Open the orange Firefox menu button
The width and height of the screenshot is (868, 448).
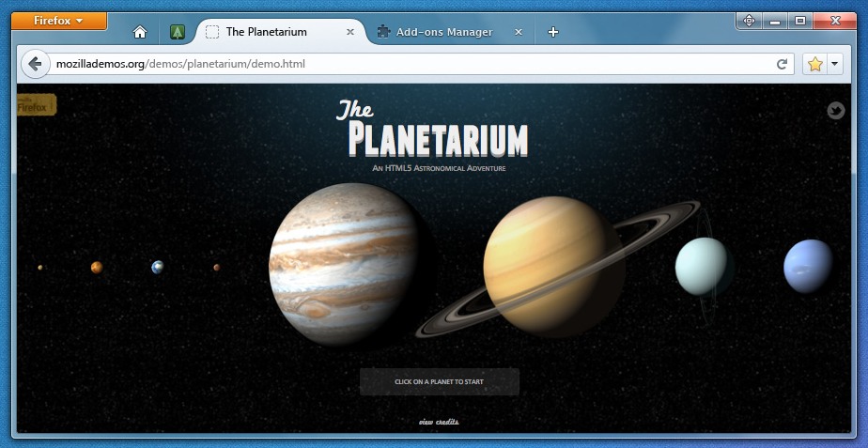click(x=59, y=21)
